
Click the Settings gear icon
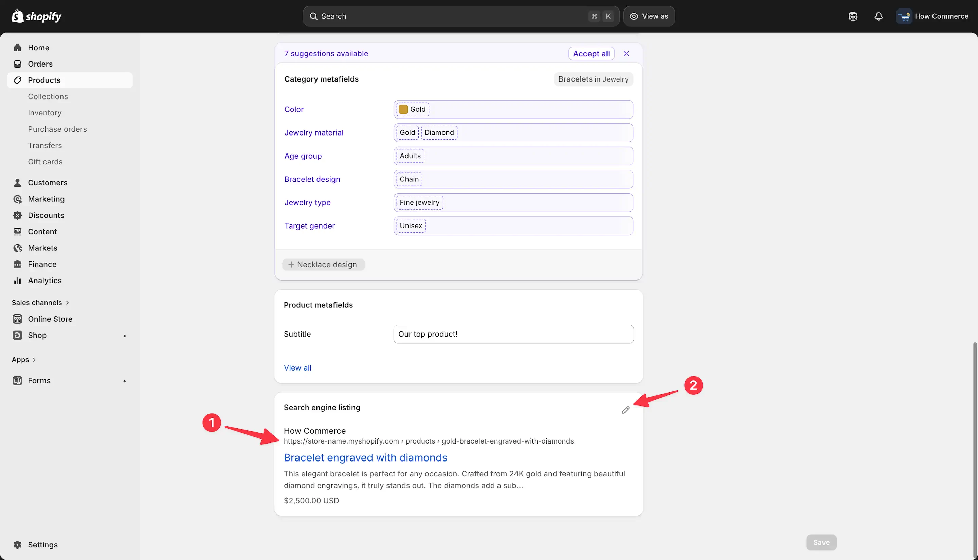click(17, 545)
